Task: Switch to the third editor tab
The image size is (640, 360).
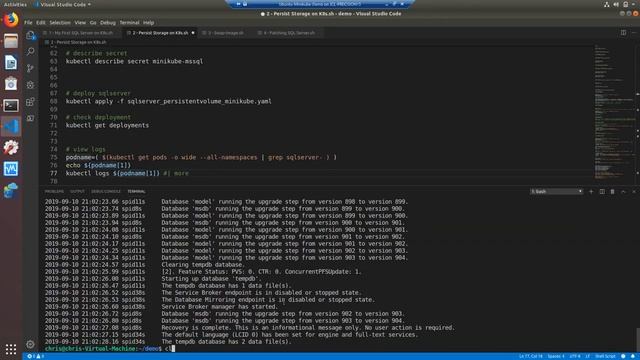Action: click(225, 33)
